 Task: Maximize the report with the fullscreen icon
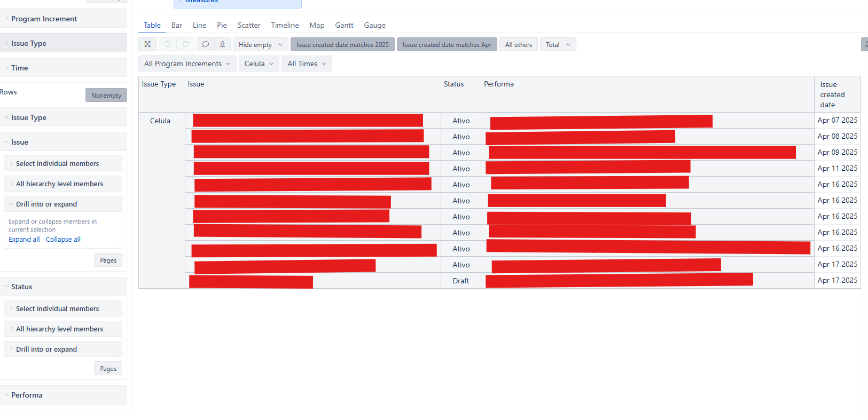coord(147,44)
